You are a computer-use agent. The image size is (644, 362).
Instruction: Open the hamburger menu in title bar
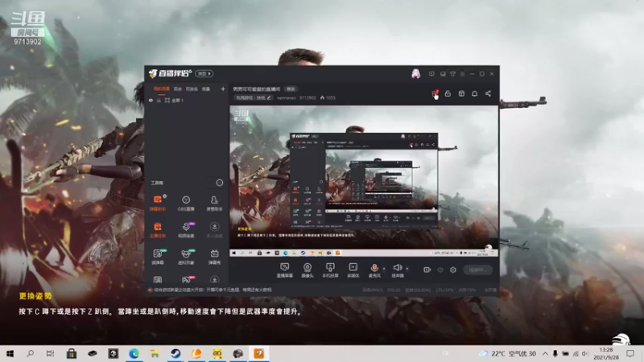462,74
